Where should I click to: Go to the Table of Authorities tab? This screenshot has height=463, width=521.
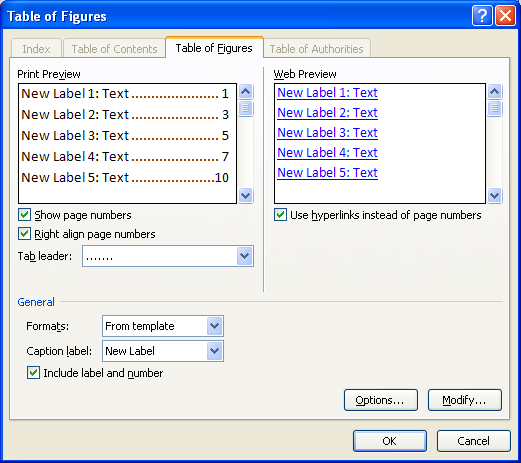pos(316,49)
